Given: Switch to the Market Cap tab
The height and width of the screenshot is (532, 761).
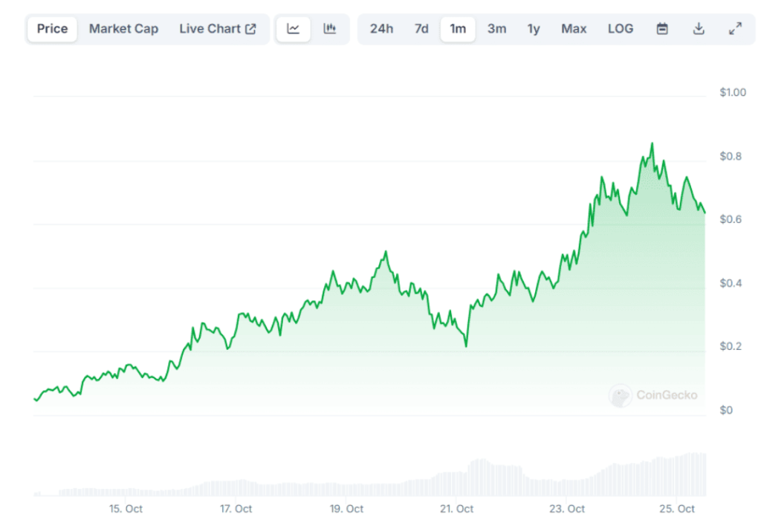Looking at the screenshot, I should click(123, 28).
